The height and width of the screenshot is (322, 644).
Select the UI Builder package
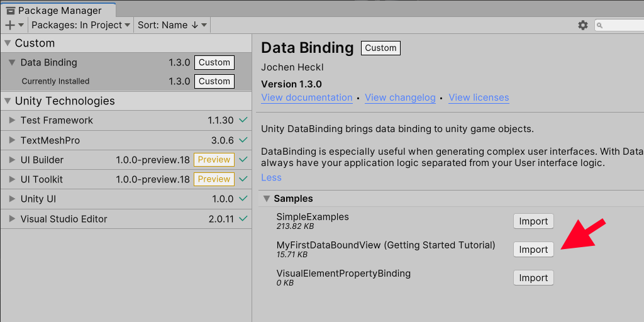pyautogui.click(x=126, y=160)
